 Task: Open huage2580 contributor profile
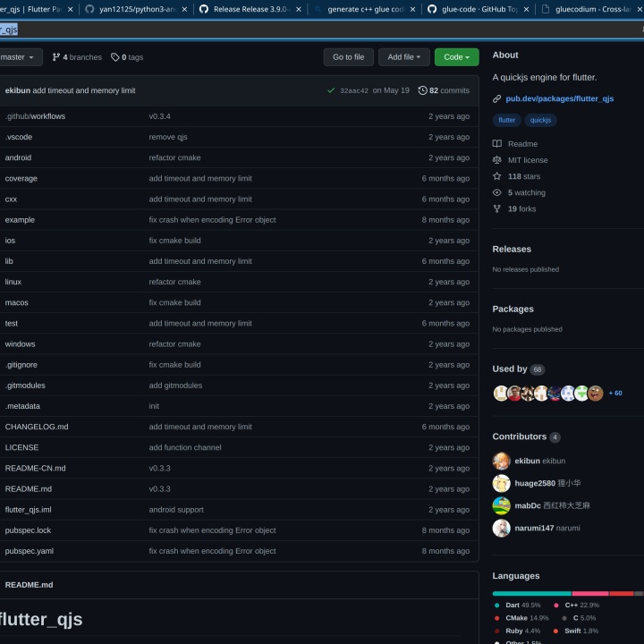click(x=535, y=483)
